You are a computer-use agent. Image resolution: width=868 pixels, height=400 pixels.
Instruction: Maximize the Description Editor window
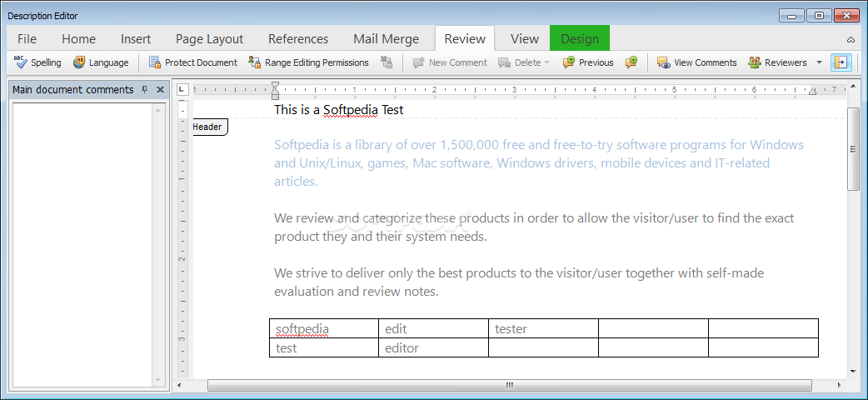[820, 16]
